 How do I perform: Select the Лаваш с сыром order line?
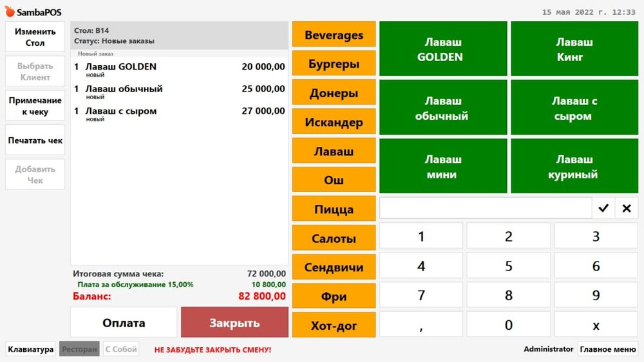(x=180, y=114)
